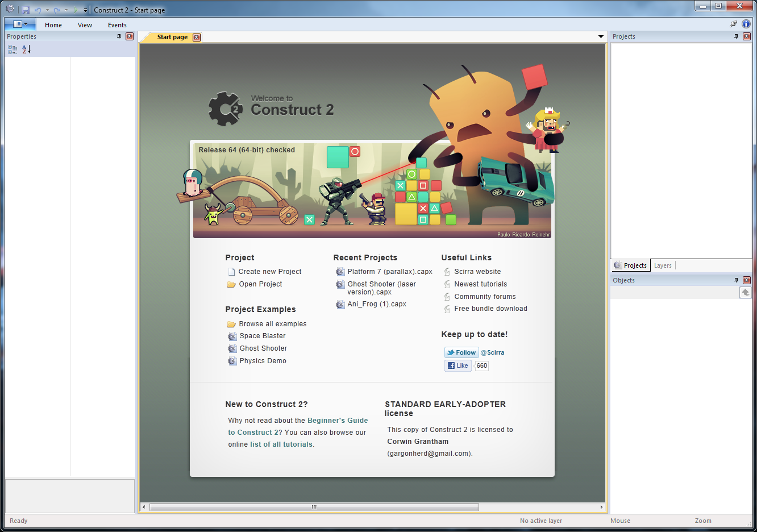Toggle auto-hide pin on Properties panel

tap(119, 36)
